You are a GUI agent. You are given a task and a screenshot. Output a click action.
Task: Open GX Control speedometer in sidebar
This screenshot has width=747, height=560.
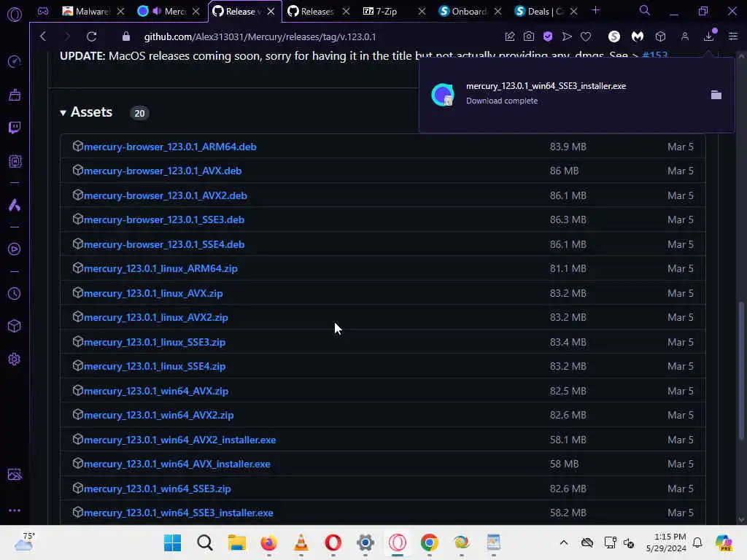click(15, 61)
